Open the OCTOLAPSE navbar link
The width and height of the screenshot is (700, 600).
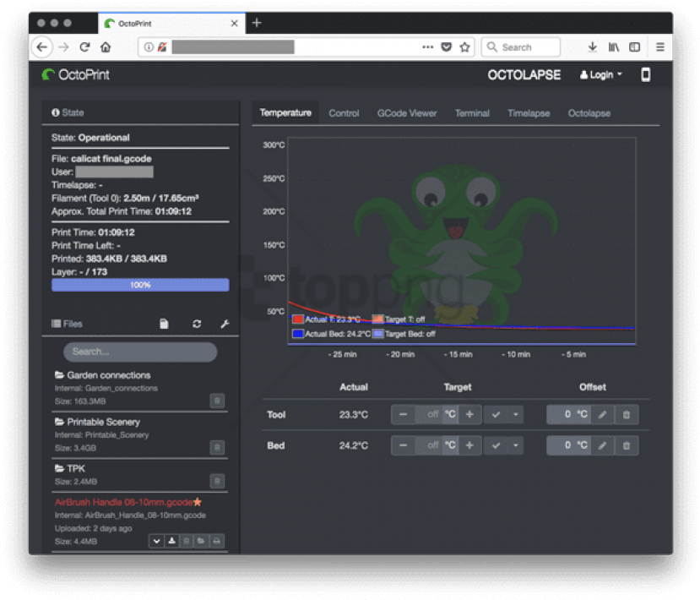coord(524,74)
